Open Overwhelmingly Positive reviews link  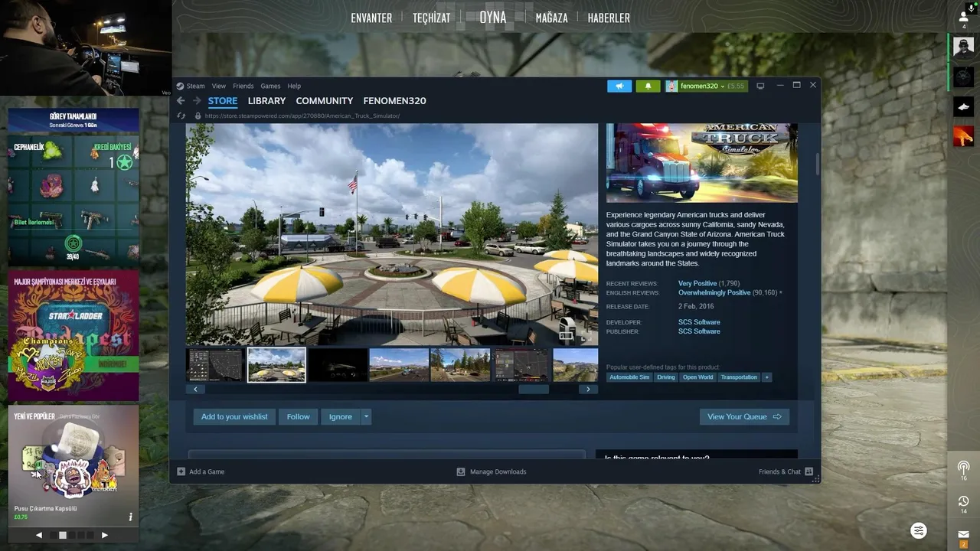714,293
